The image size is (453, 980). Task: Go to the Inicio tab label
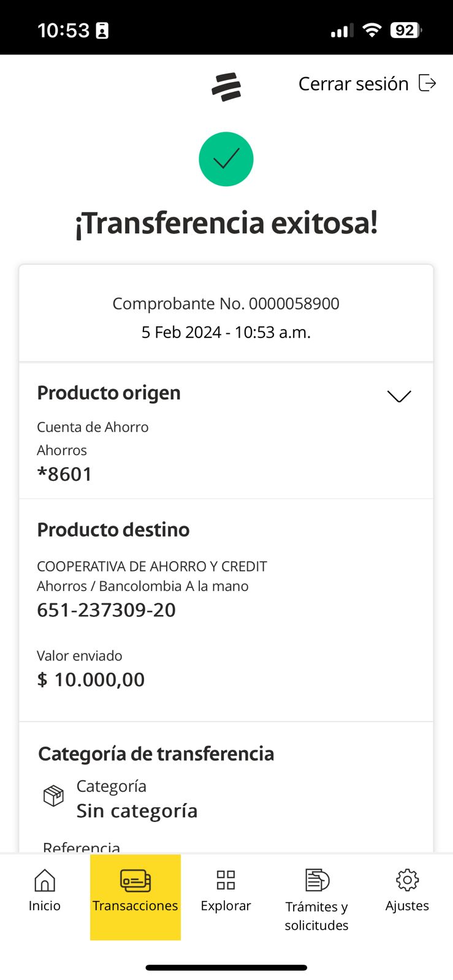coord(45,906)
